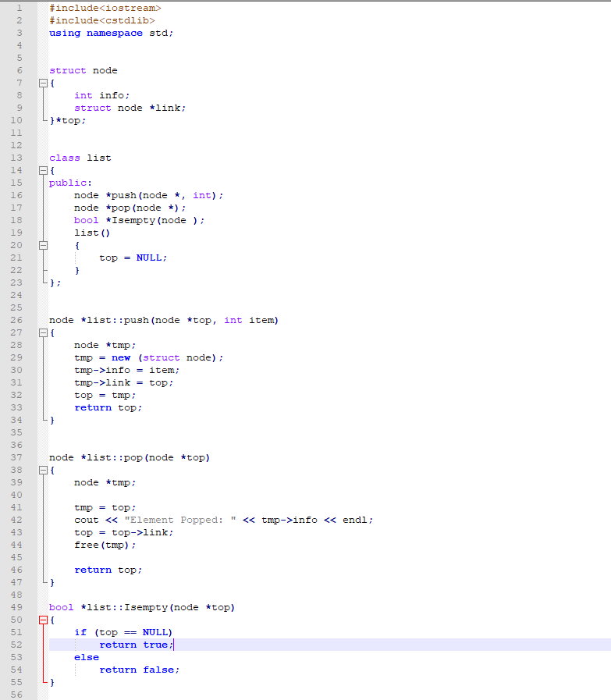The height and width of the screenshot is (700, 611).
Task: Click the "return true;" line
Action: pyautogui.click(x=136, y=645)
